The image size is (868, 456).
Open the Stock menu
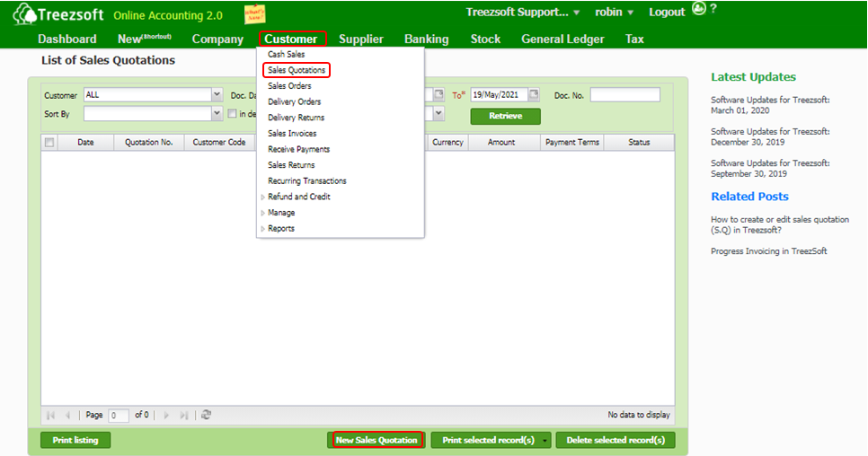[485, 39]
